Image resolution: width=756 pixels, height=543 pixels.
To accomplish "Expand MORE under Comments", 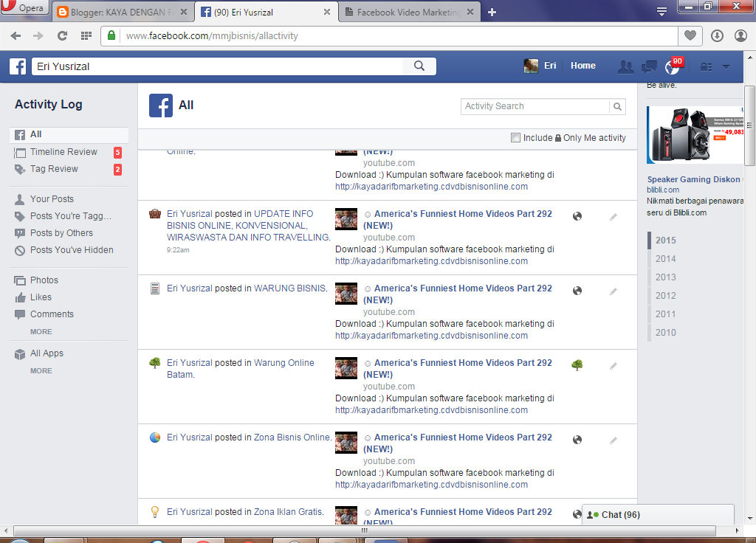I will click(x=41, y=332).
